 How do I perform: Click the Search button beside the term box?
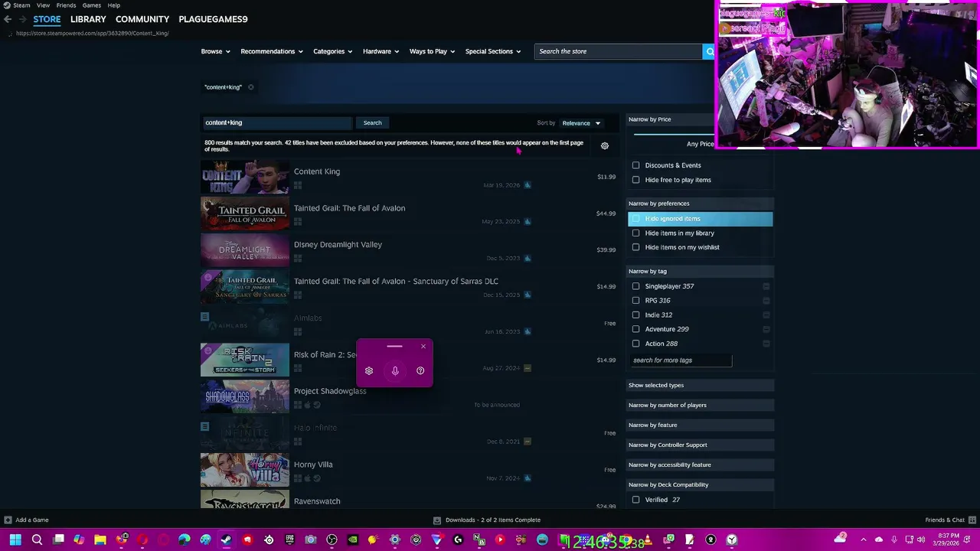(x=373, y=122)
